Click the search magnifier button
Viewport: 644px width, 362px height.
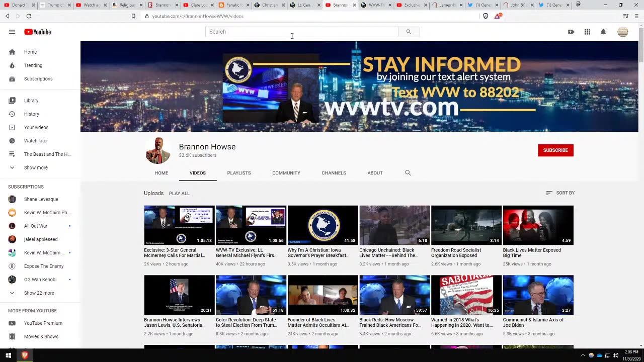pos(409,32)
